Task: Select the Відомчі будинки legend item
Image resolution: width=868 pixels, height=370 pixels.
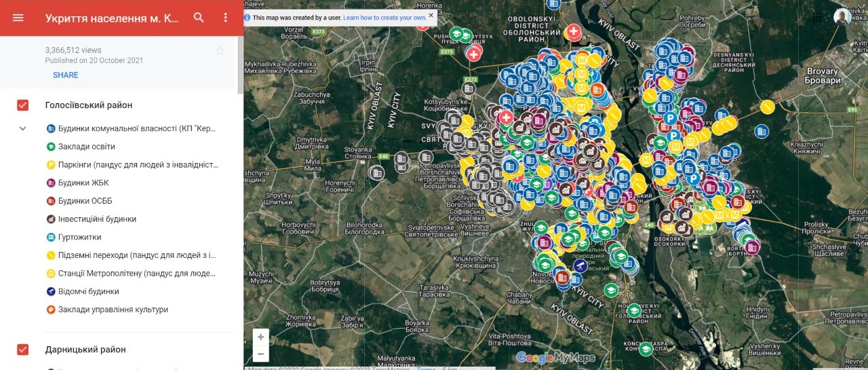Action: click(x=88, y=291)
